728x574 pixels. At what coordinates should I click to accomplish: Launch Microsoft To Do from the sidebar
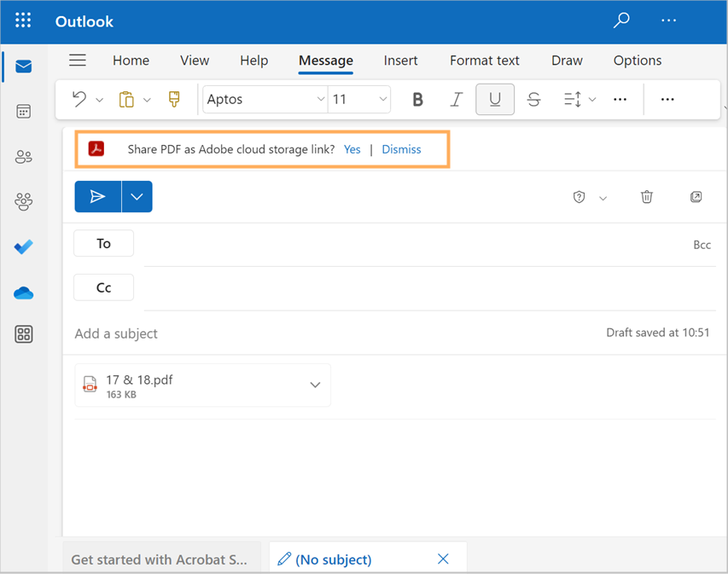coord(23,246)
